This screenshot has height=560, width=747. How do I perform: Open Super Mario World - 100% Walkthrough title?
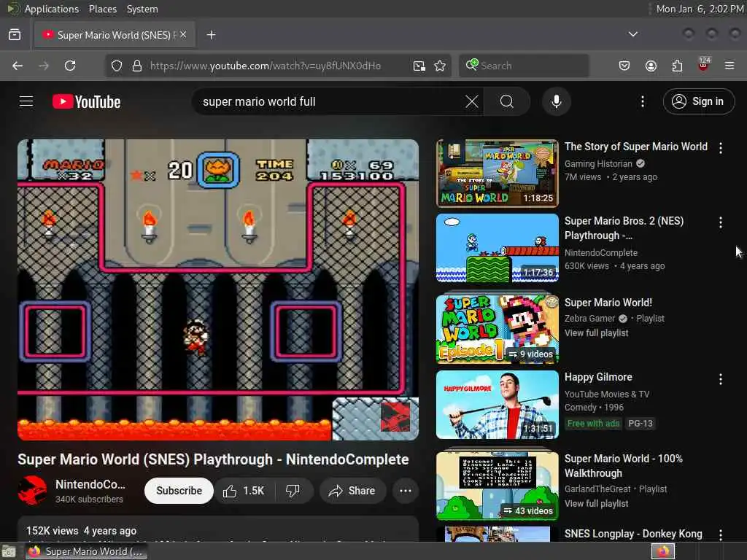coord(623,466)
